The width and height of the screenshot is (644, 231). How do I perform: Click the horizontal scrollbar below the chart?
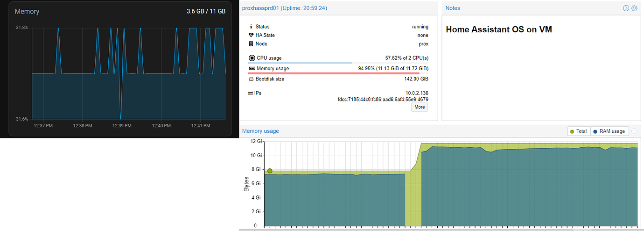(441, 230)
